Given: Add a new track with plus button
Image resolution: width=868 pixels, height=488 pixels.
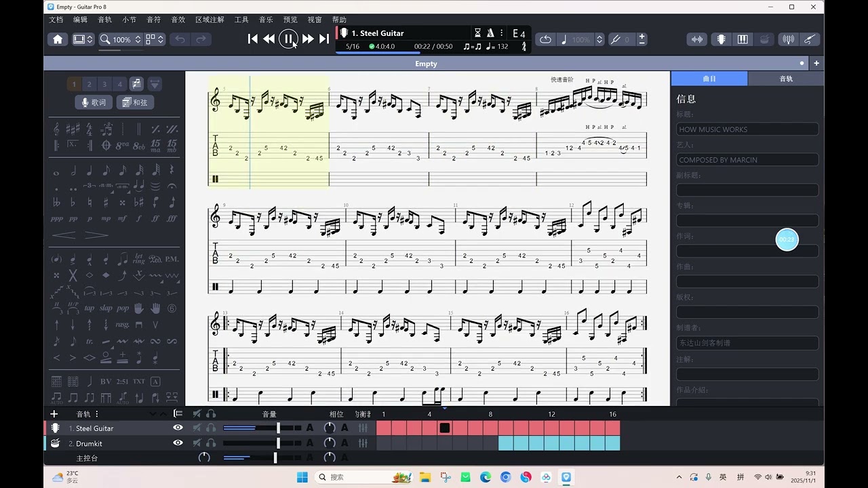Looking at the screenshot, I should pos(54,414).
